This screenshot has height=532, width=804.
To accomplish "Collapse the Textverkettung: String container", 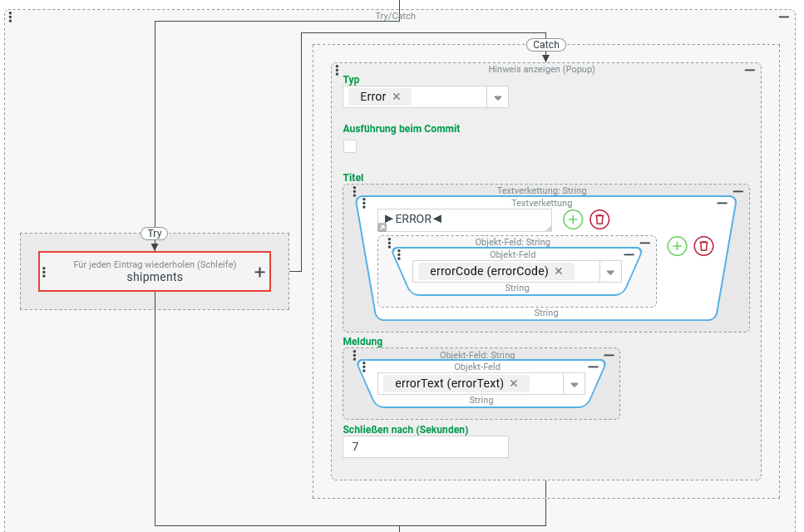I will tap(737, 191).
